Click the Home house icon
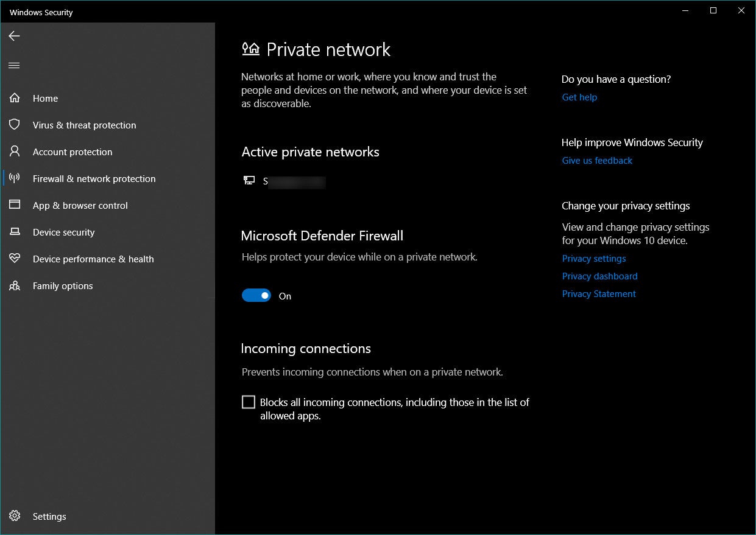This screenshot has height=535, width=756. pos(15,98)
